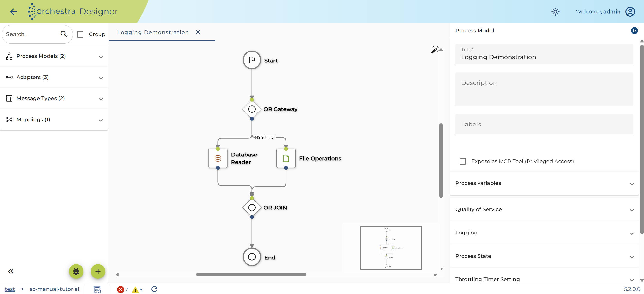
Task: Click the green bug debug button
Action: (76, 271)
